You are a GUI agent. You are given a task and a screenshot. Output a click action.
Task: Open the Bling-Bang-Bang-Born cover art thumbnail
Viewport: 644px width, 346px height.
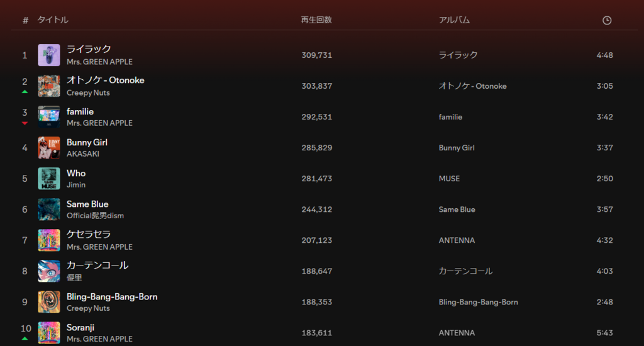point(49,301)
